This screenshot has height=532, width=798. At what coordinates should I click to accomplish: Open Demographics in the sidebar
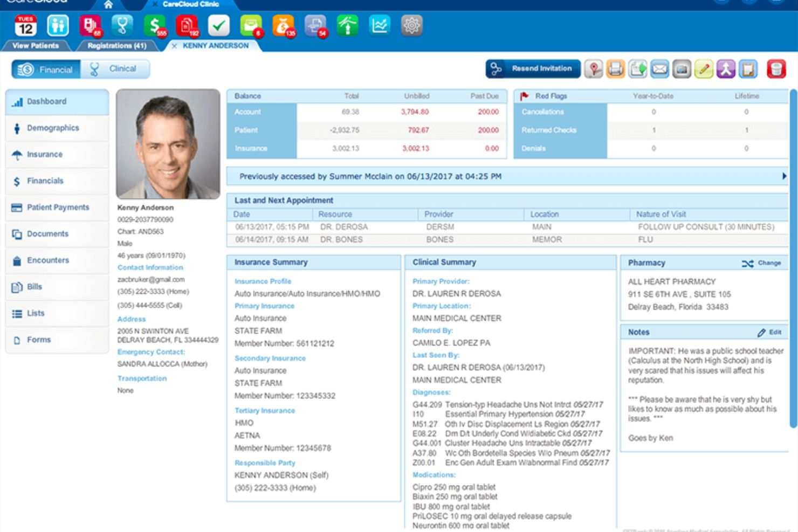point(57,128)
